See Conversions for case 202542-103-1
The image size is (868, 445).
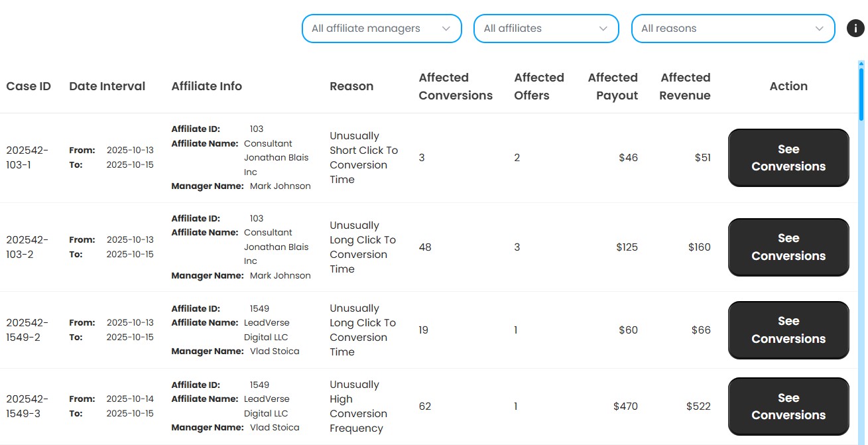tap(788, 157)
